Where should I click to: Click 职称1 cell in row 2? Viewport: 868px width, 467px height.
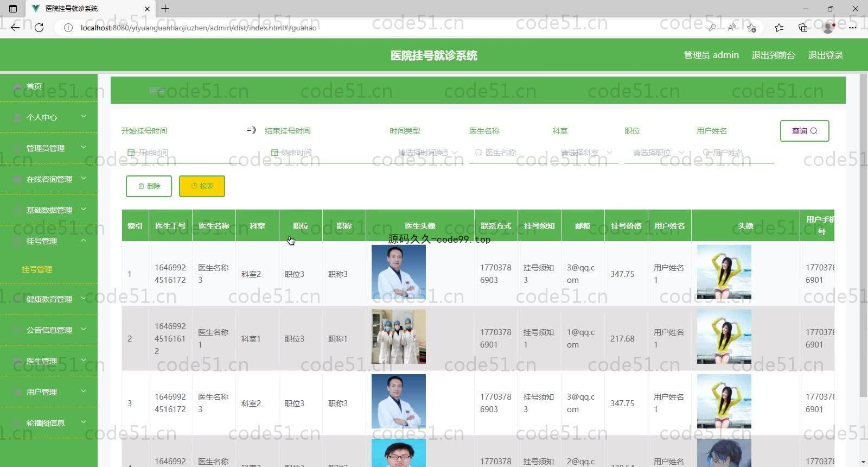pos(338,339)
